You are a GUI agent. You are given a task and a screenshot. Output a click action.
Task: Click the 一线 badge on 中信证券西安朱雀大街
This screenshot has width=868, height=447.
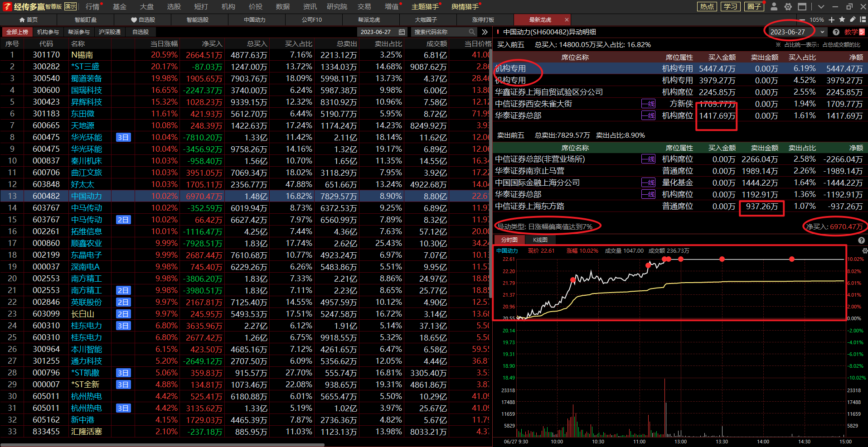648,104
